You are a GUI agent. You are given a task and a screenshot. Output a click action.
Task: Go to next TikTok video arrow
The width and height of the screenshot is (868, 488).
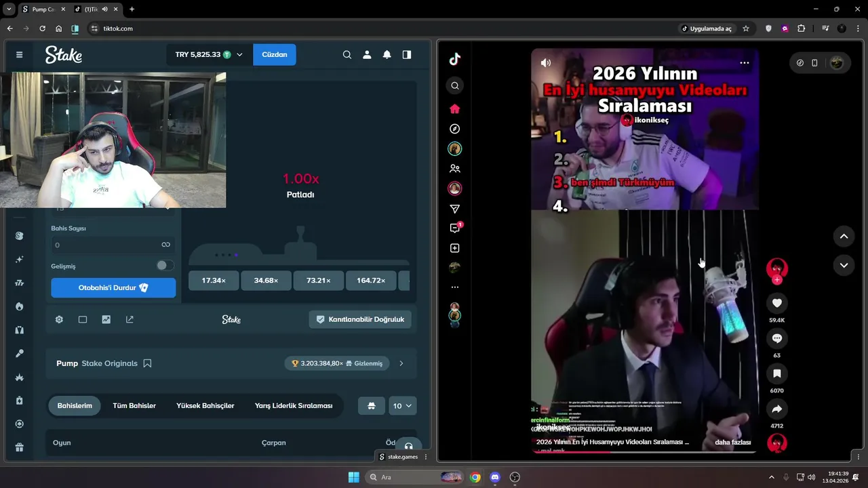point(844,265)
